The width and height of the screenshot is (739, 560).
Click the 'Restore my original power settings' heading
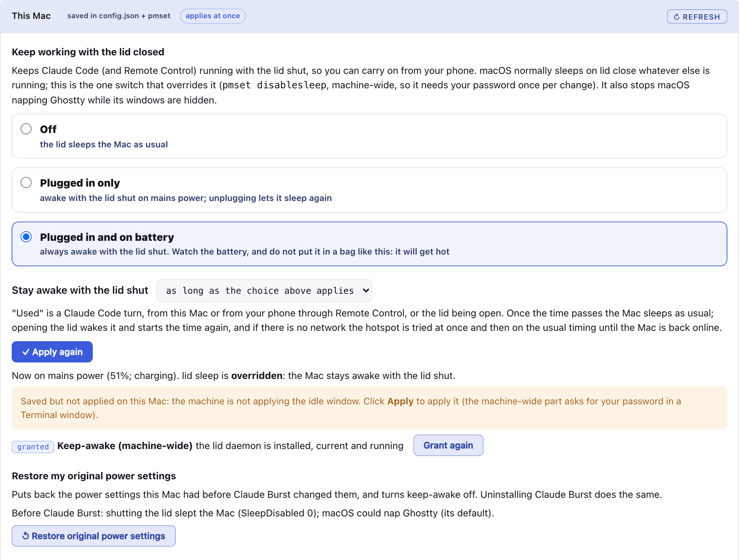point(94,476)
